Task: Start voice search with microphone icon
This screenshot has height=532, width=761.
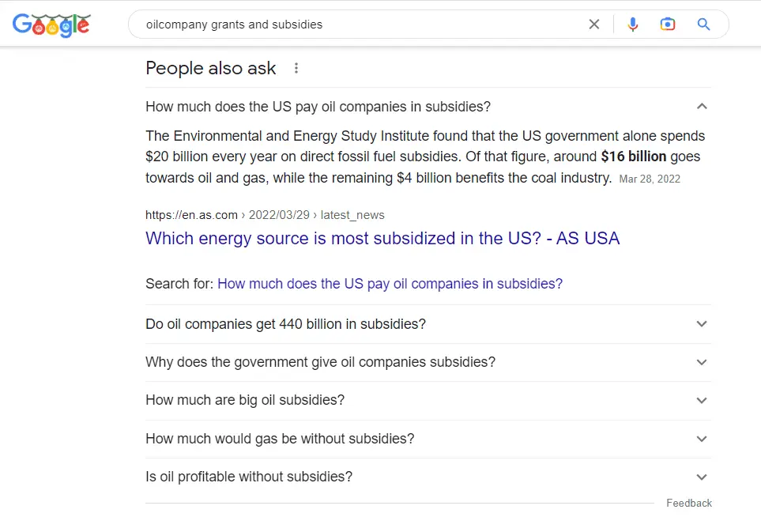Action: [x=632, y=25]
